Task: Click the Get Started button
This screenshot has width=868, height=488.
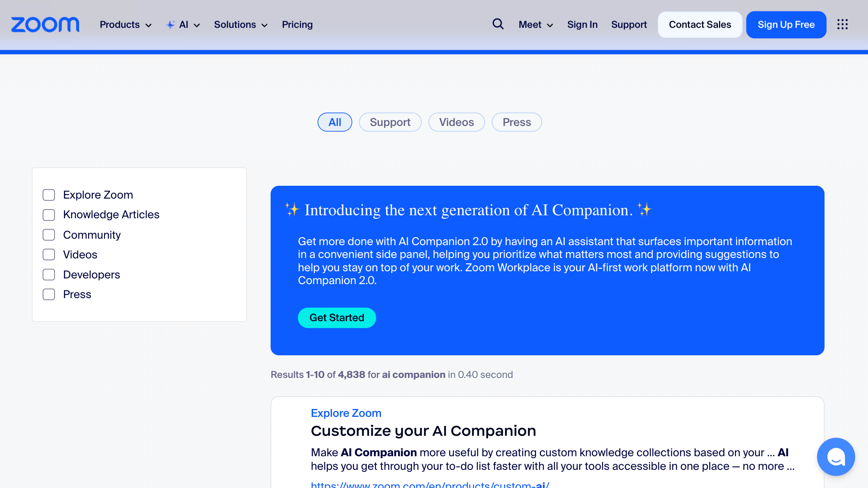Action: 336,317
